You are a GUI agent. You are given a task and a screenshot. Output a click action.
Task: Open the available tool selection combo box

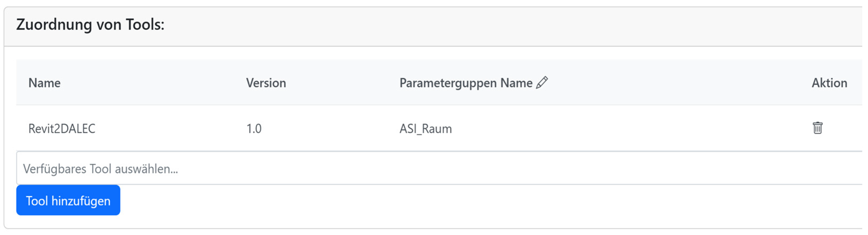point(439,168)
